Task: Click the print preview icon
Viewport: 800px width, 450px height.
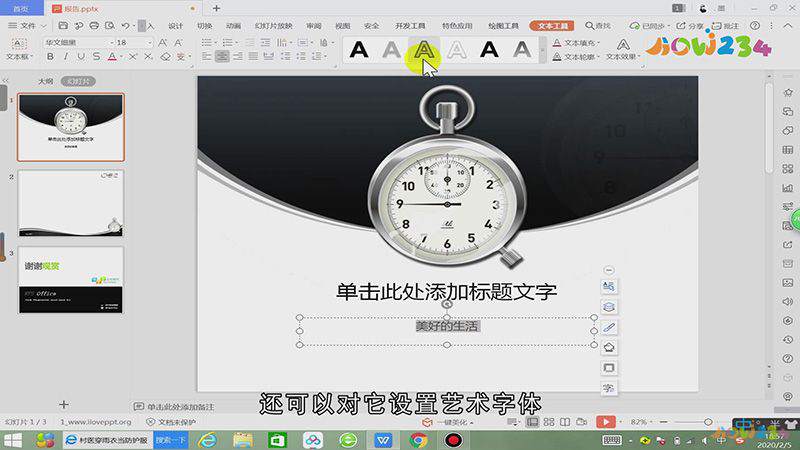Action: (110, 25)
